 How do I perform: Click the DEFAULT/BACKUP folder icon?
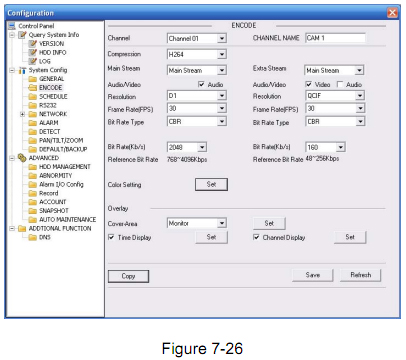[33, 149]
